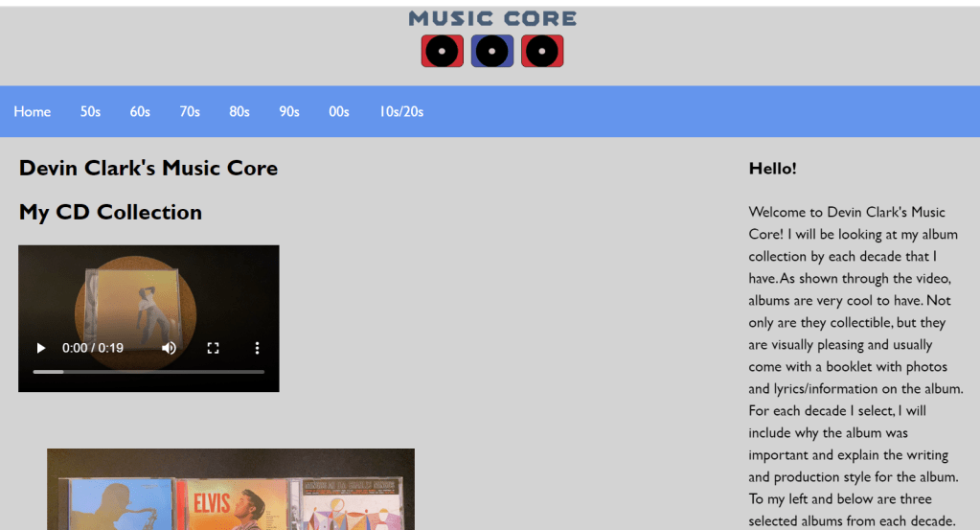The width and height of the screenshot is (980, 530).
Task: Click the left red record icon
Action: [443, 51]
